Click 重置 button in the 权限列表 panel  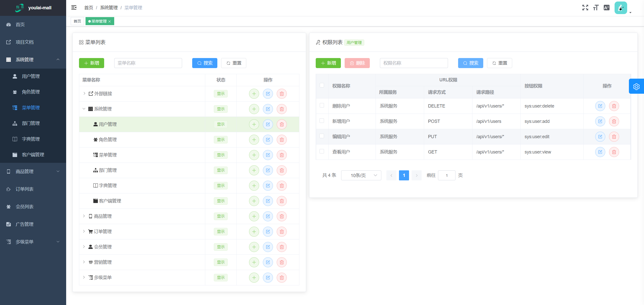coord(499,63)
